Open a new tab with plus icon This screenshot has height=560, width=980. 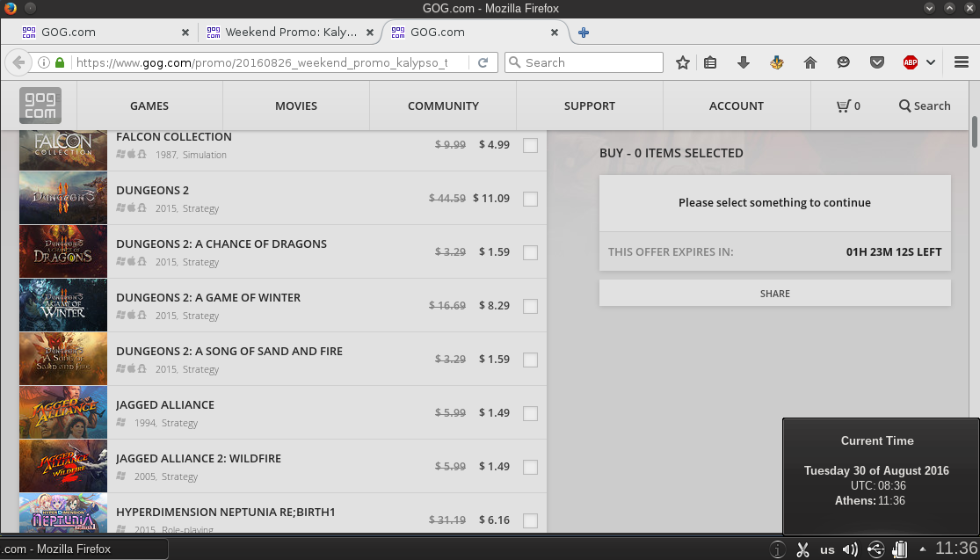point(583,33)
